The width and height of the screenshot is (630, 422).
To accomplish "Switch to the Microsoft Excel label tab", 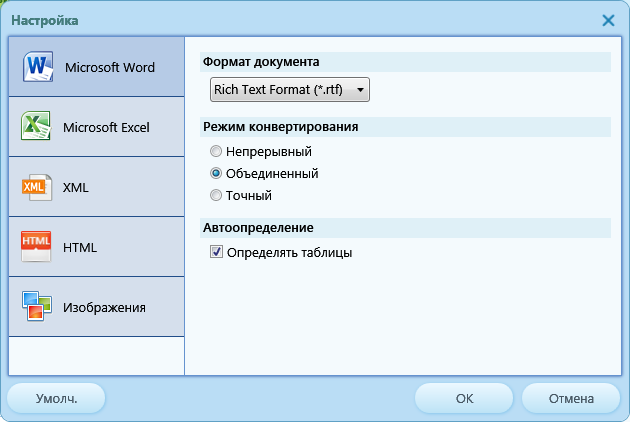I will click(106, 127).
